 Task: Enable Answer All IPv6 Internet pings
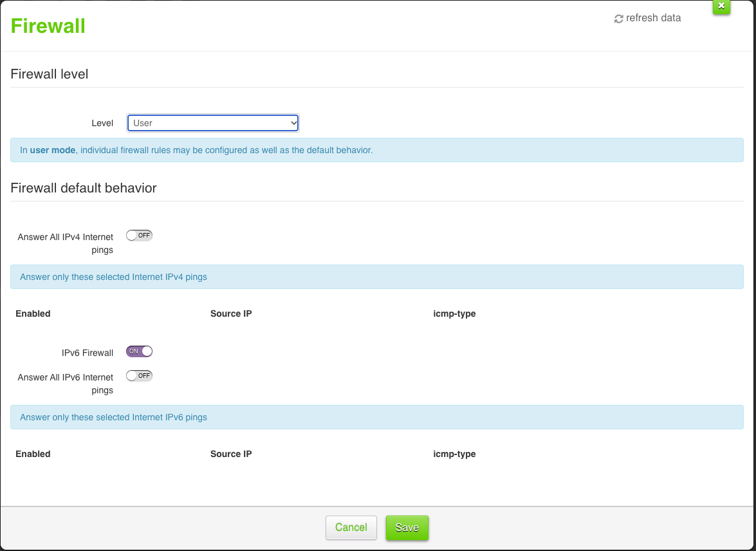tap(139, 375)
